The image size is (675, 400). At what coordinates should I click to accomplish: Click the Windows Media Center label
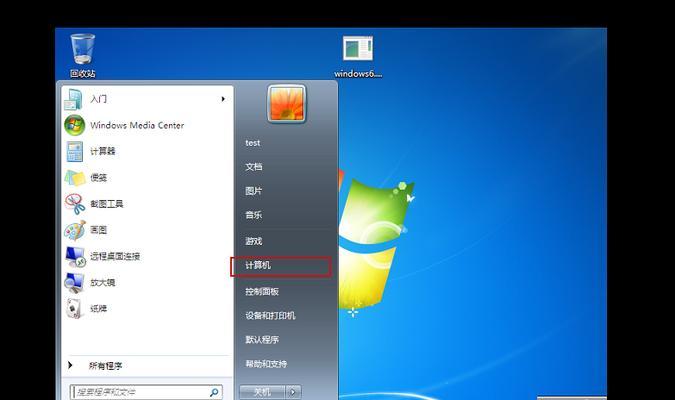[x=137, y=125]
